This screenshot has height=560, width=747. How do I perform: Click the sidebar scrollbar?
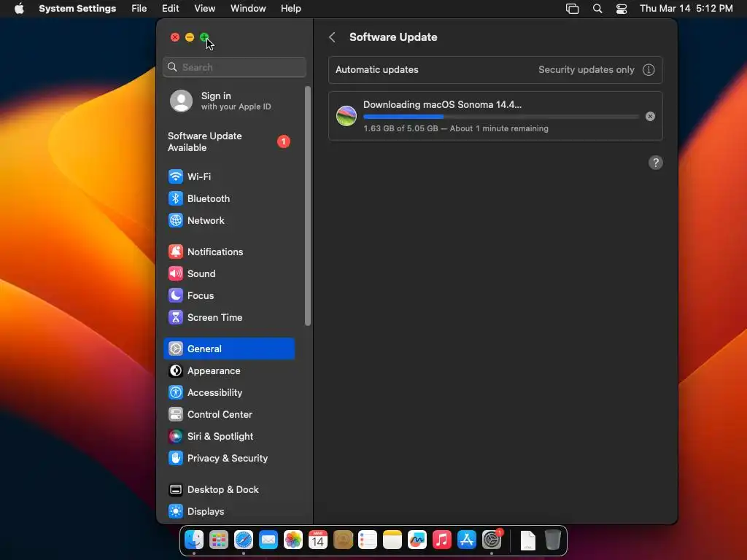(x=308, y=206)
